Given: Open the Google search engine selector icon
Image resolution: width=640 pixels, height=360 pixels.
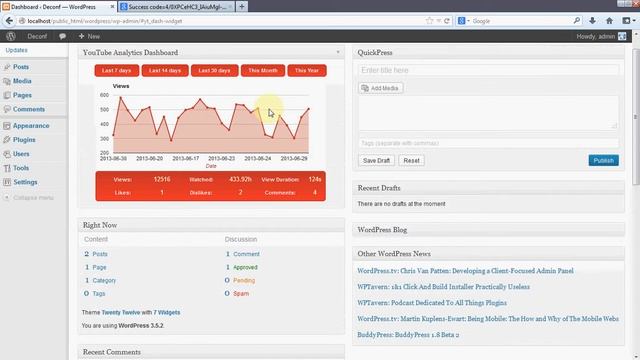Looking at the screenshot, I should pyautogui.click(x=462, y=21).
